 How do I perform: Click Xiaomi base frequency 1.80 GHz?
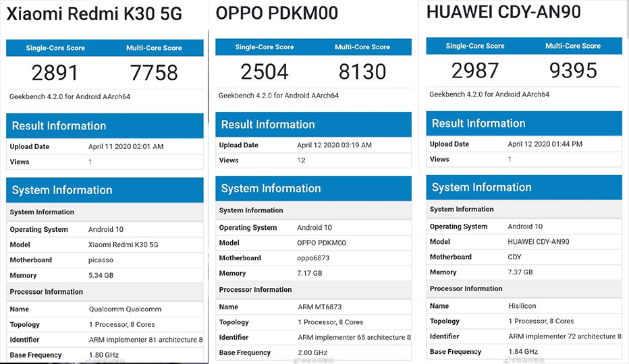click(104, 355)
